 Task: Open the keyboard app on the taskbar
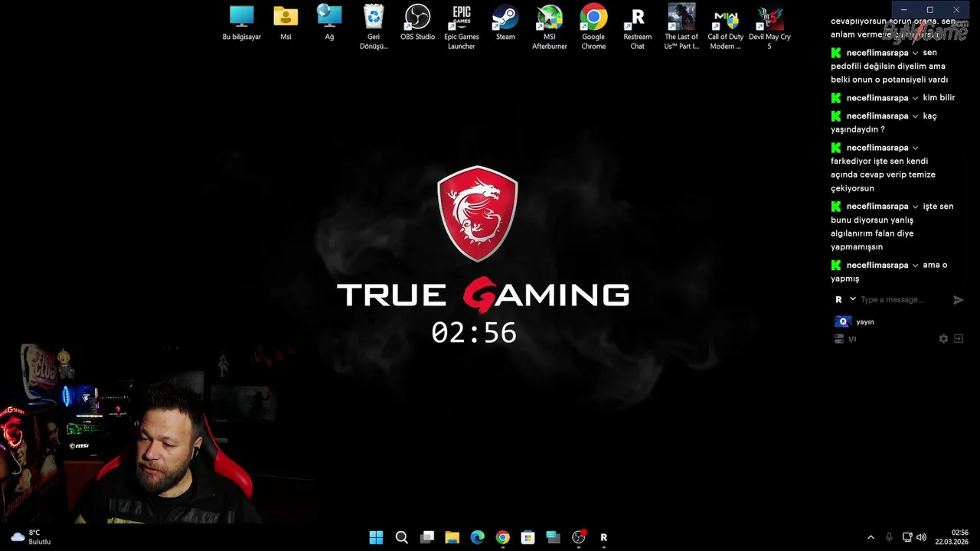pos(553,537)
